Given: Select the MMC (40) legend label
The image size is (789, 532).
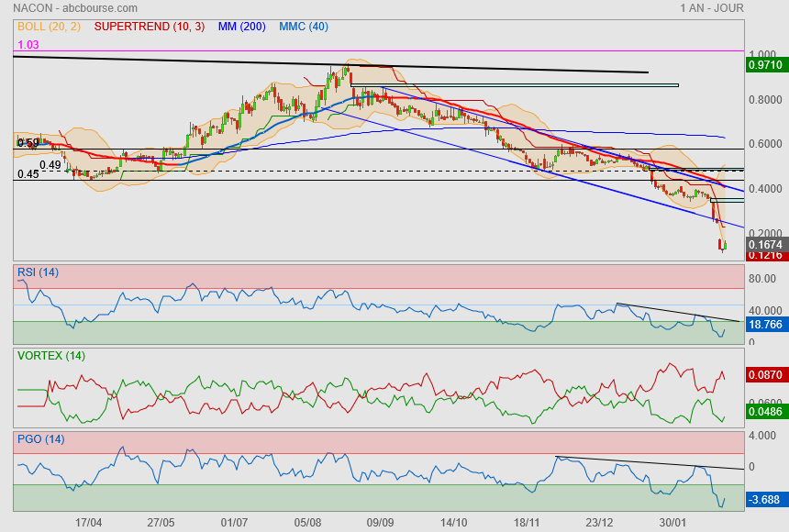Looking at the screenshot, I should coord(304,28).
